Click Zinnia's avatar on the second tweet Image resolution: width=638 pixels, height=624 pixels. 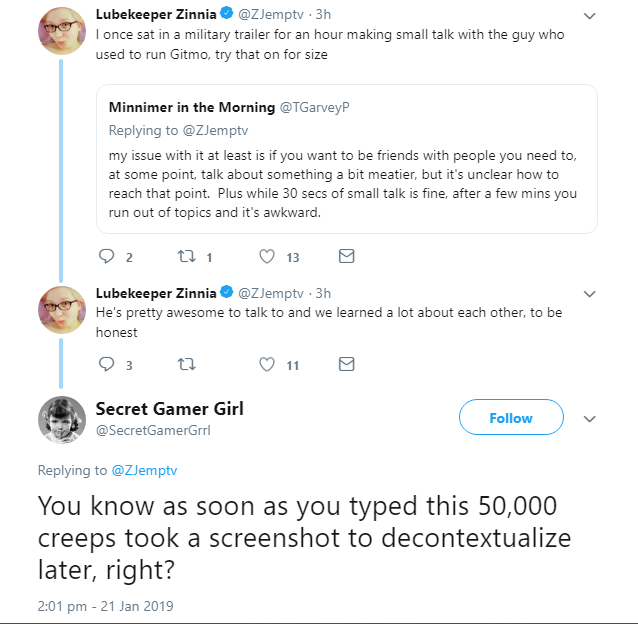(62, 310)
